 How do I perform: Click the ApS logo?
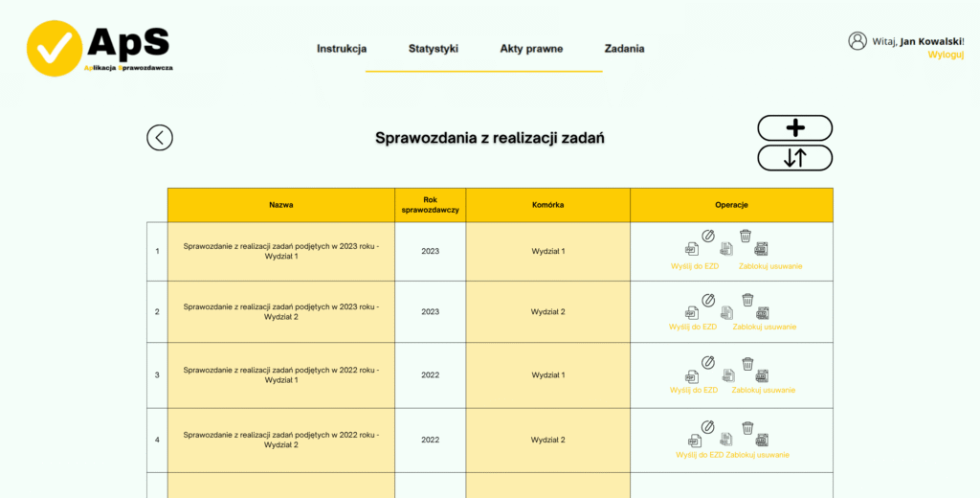(100, 48)
